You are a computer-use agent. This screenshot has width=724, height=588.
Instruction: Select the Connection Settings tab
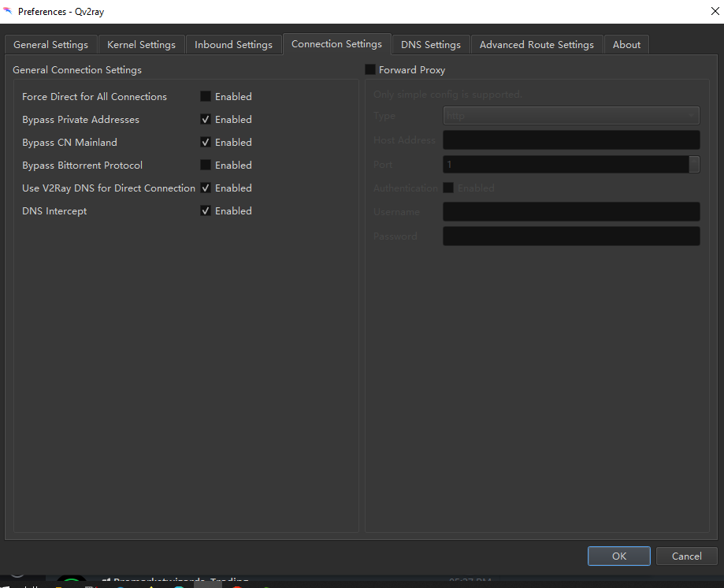click(x=336, y=44)
